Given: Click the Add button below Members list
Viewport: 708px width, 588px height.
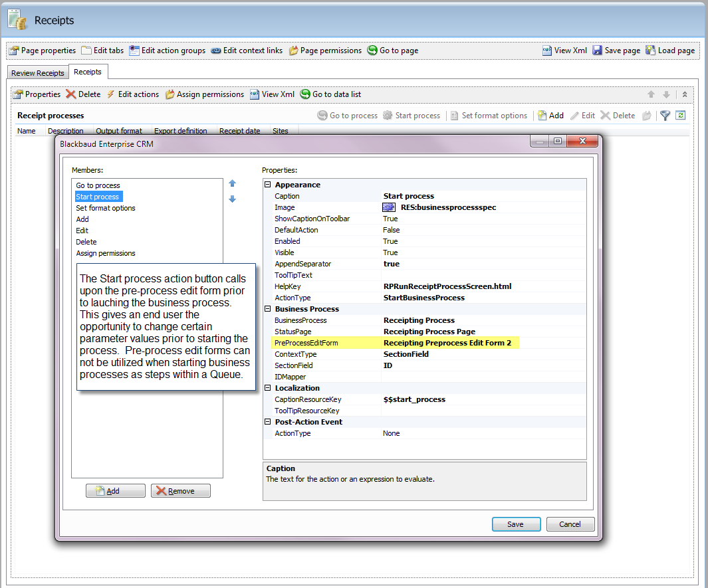Looking at the screenshot, I should pos(116,491).
